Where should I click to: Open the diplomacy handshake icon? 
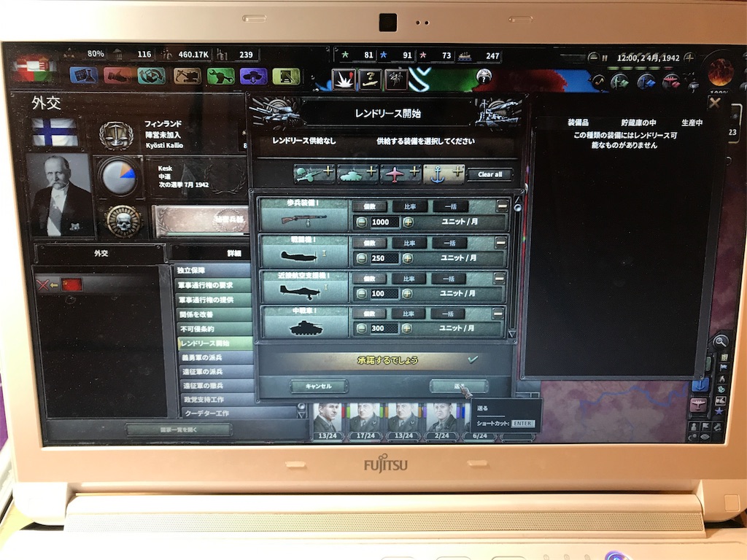pos(118,76)
